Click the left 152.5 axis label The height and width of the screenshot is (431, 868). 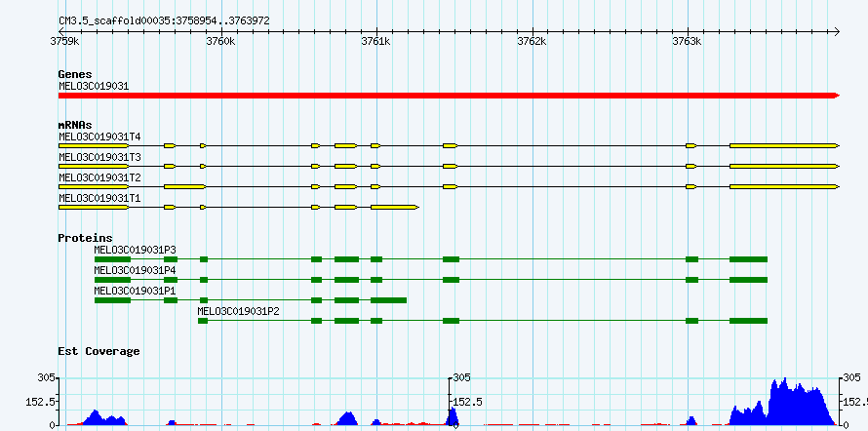[x=40, y=402]
